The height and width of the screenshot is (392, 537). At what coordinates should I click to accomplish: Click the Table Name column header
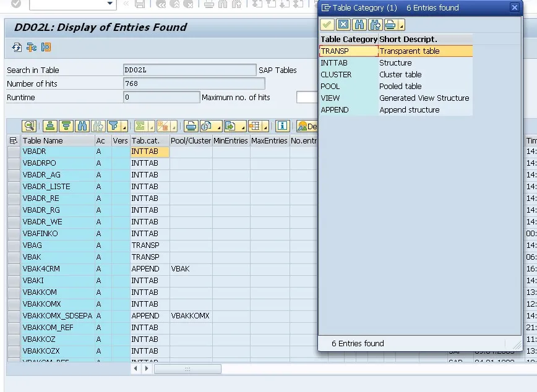(58, 141)
